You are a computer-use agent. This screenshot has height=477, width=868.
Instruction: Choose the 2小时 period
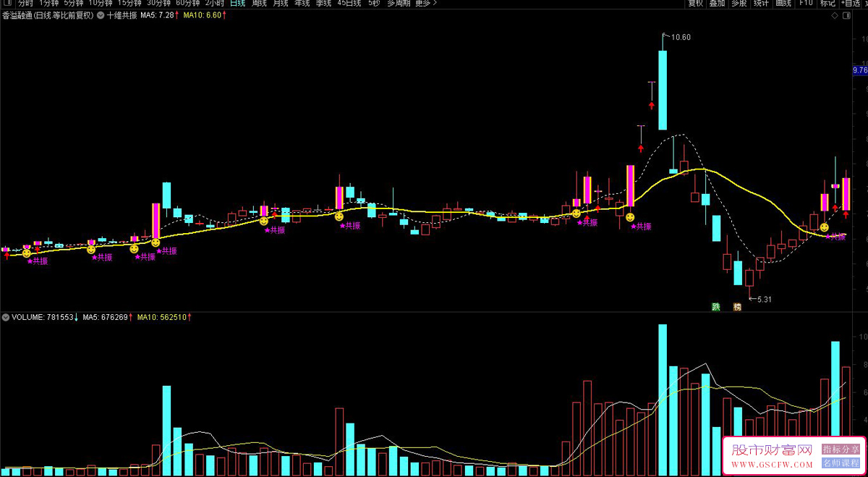pyautogui.click(x=215, y=3)
